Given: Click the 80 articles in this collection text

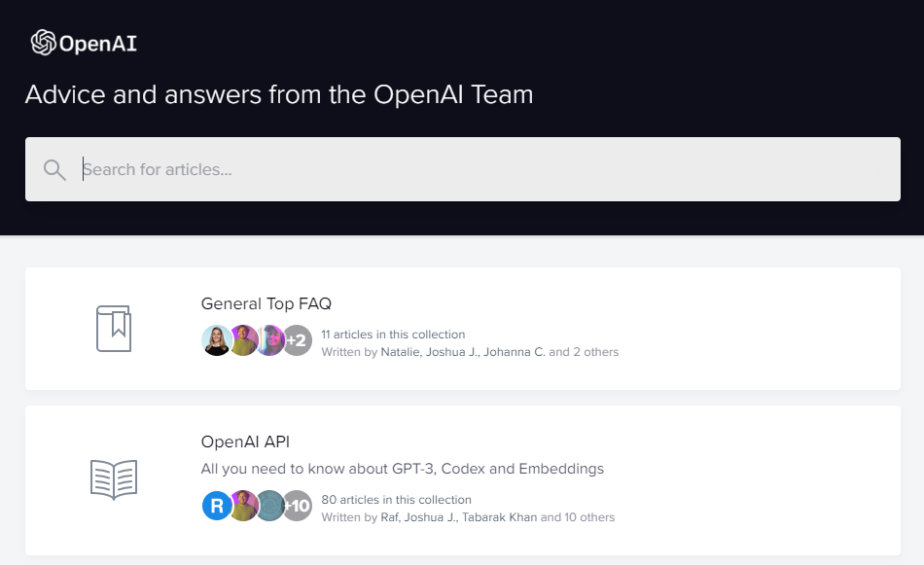Looking at the screenshot, I should click(396, 500).
